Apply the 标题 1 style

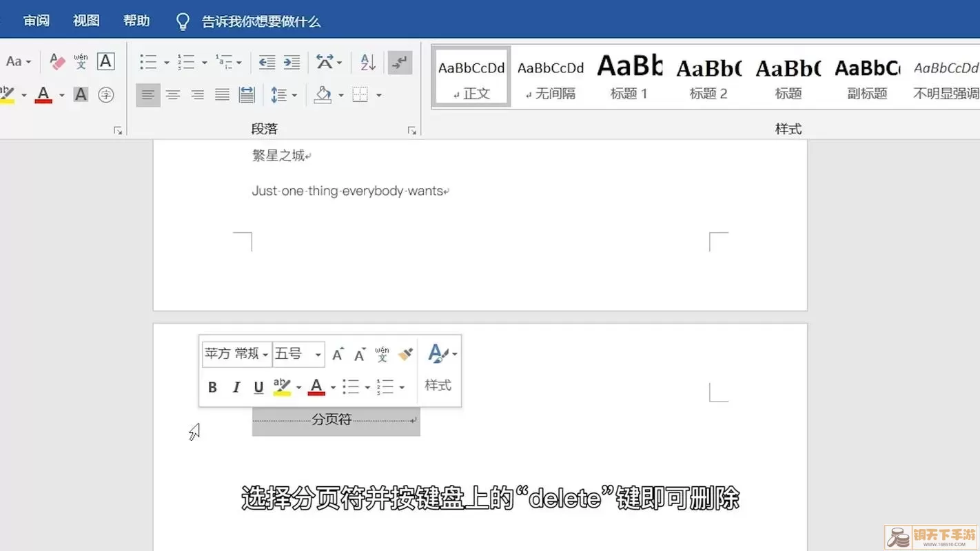point(629,77)
